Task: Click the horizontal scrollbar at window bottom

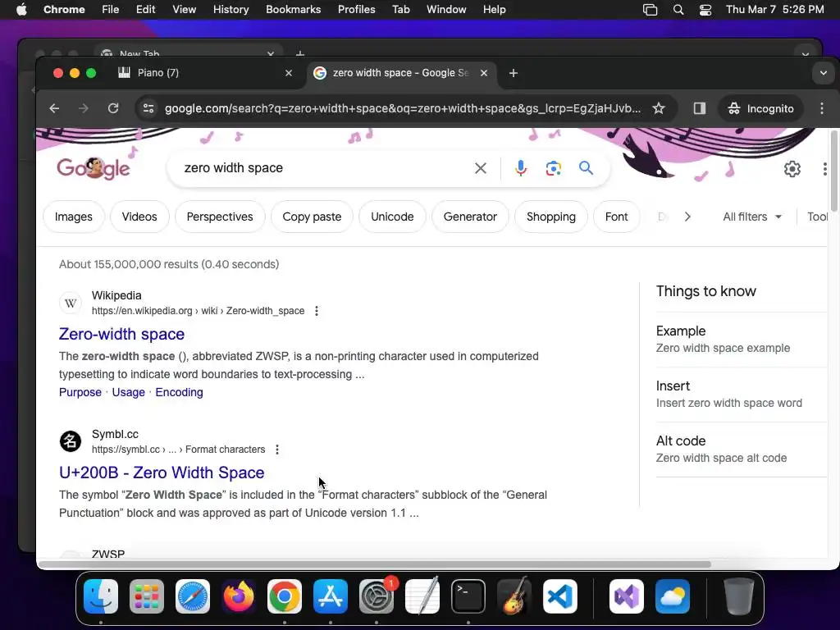Action: pyautogui.click(x=374, y=564)
